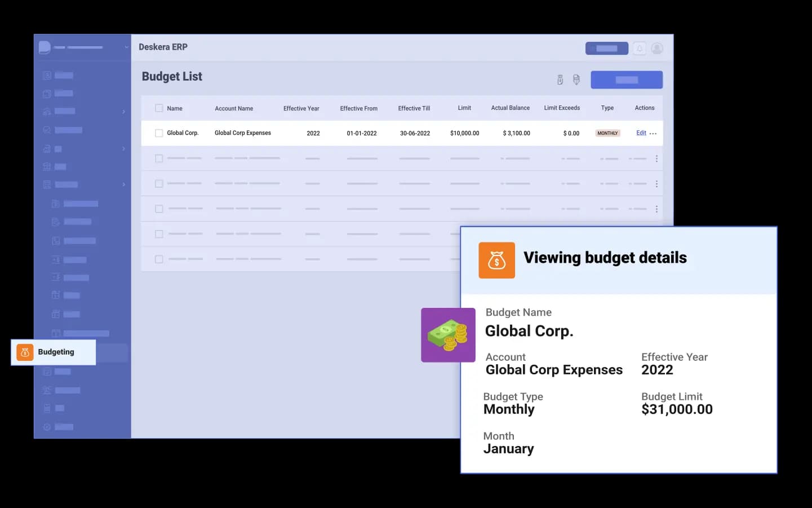812x508 pixels.
Task: Select Budgeting in the sidebar menu
Action: [x=56, y=352]
